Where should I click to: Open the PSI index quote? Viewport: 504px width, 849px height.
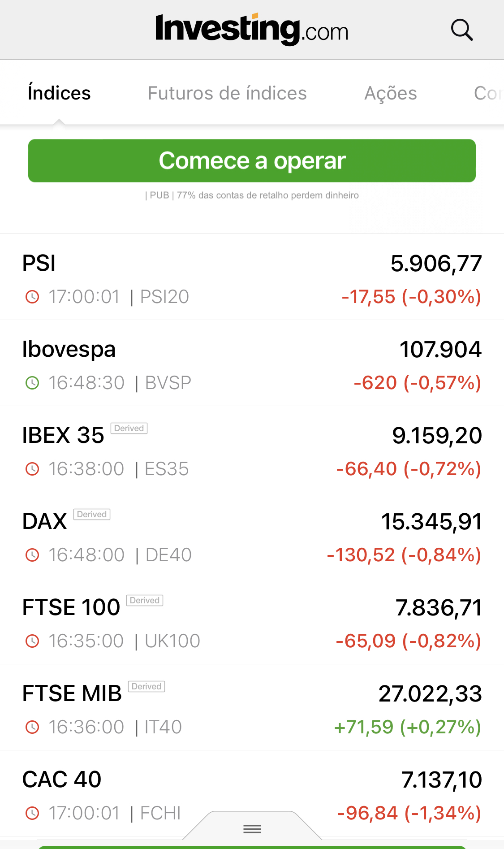(39, 263)
